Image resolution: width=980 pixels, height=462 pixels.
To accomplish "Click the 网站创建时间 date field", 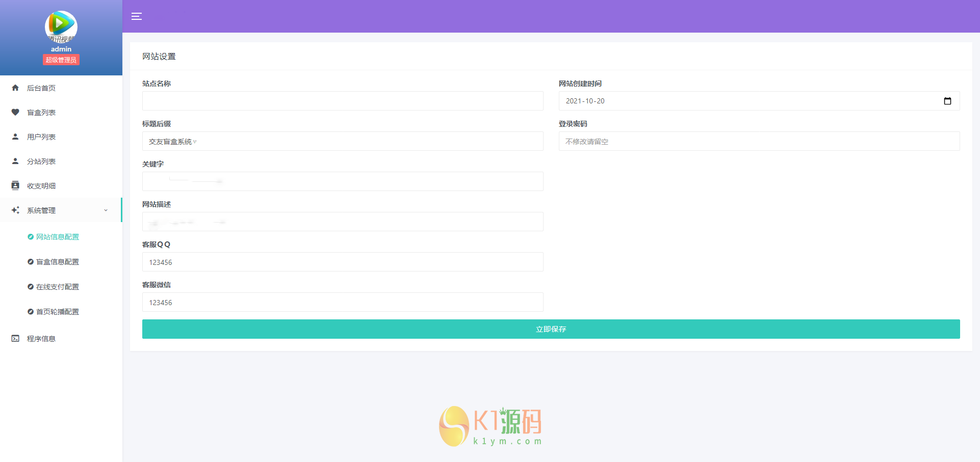I will click(759, 101).
